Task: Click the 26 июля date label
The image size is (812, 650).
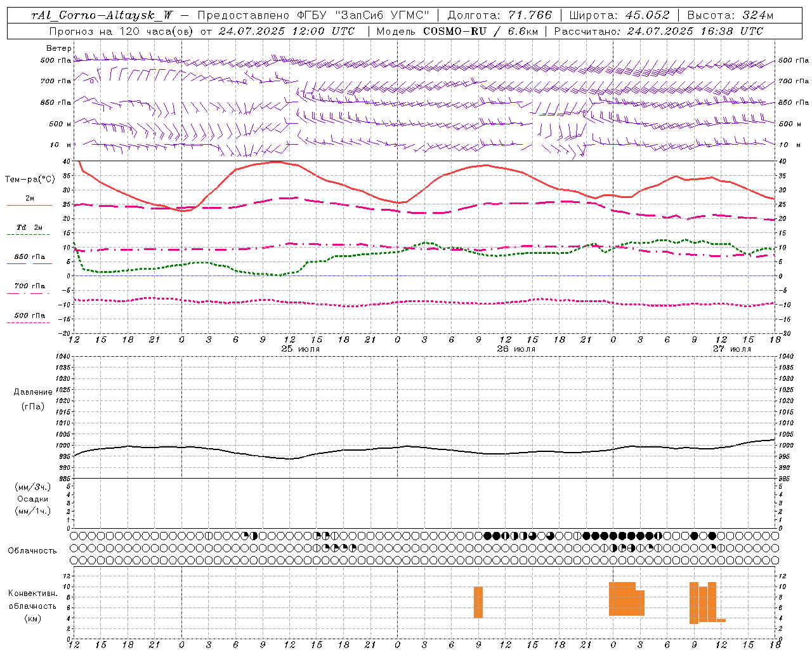Action: [x=516, y=349]
